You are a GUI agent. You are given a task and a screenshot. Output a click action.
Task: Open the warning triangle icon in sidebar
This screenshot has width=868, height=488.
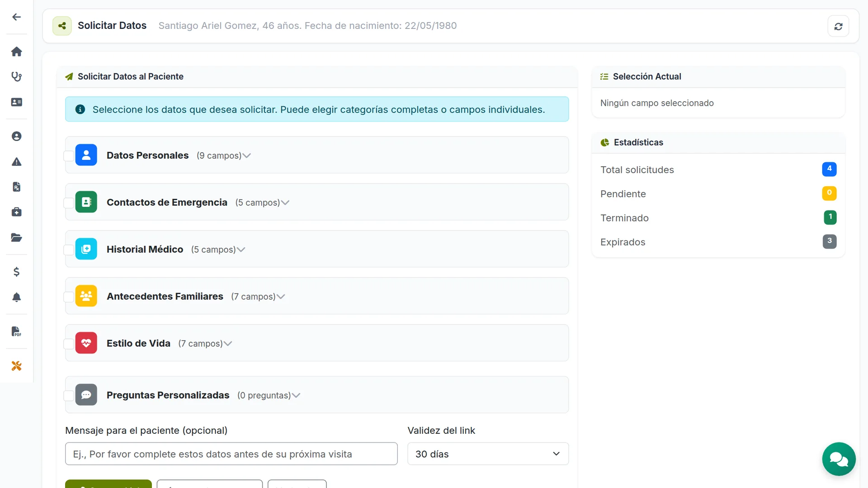(x=17, y=162)
